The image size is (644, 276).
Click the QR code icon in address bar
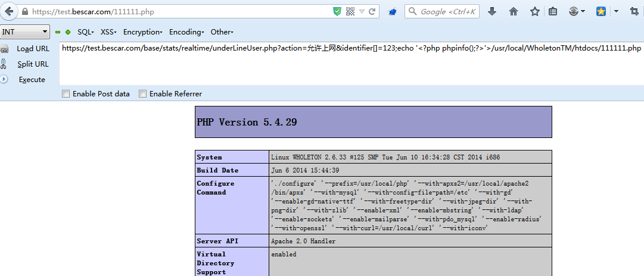click(350, 11)
